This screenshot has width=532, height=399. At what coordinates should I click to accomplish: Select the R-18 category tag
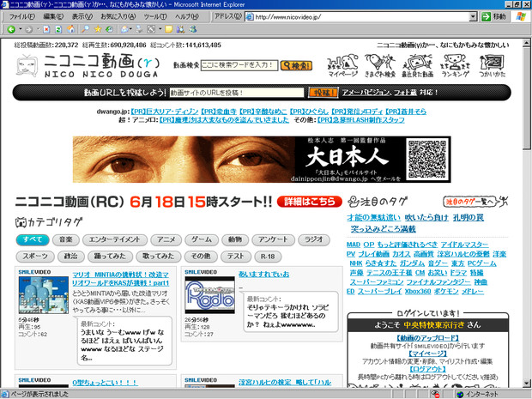coord(268,257)
